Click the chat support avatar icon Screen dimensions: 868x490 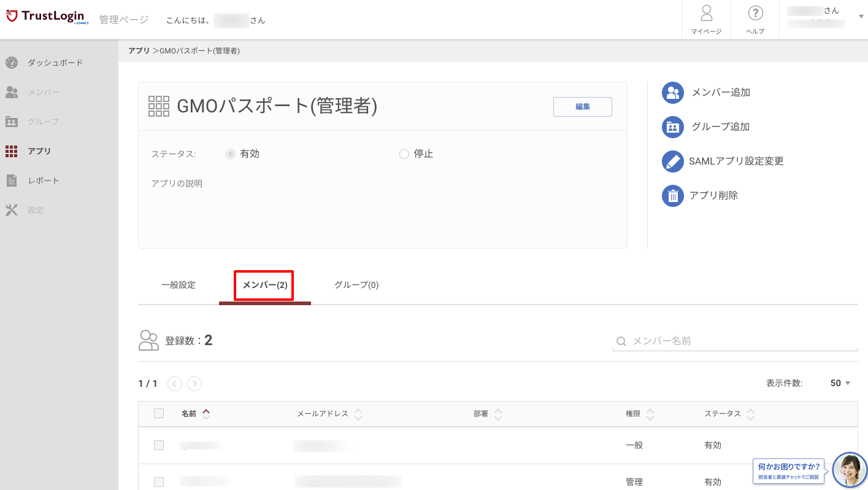(850, 470)
